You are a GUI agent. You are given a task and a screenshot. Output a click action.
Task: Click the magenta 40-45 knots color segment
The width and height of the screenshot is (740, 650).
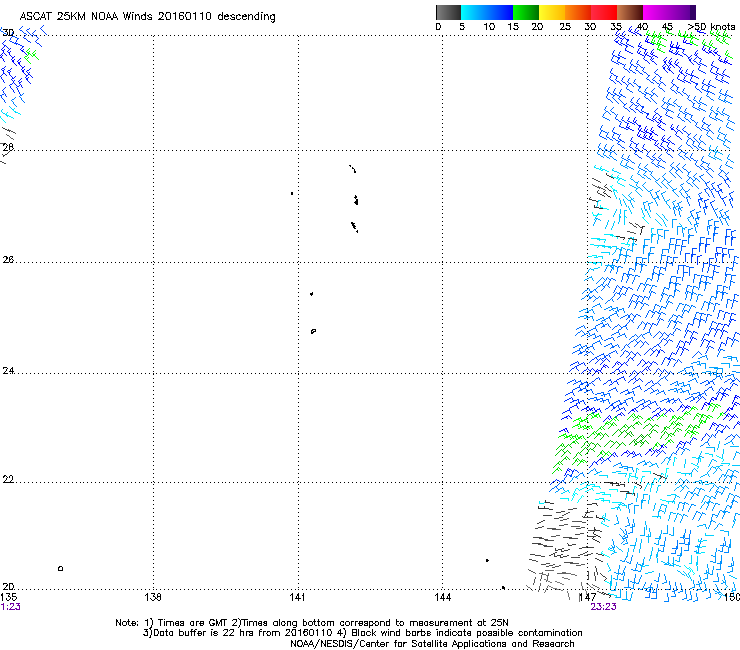[x=656, y=12]
